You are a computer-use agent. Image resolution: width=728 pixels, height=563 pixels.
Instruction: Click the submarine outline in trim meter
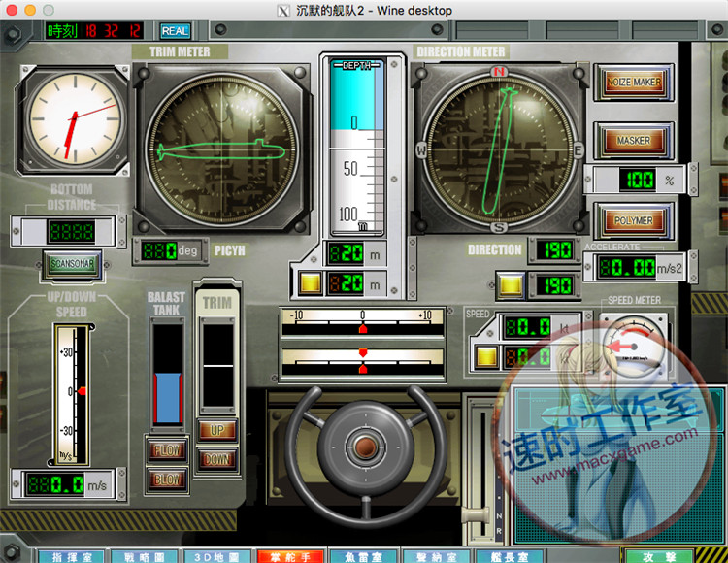coord(221,150)
